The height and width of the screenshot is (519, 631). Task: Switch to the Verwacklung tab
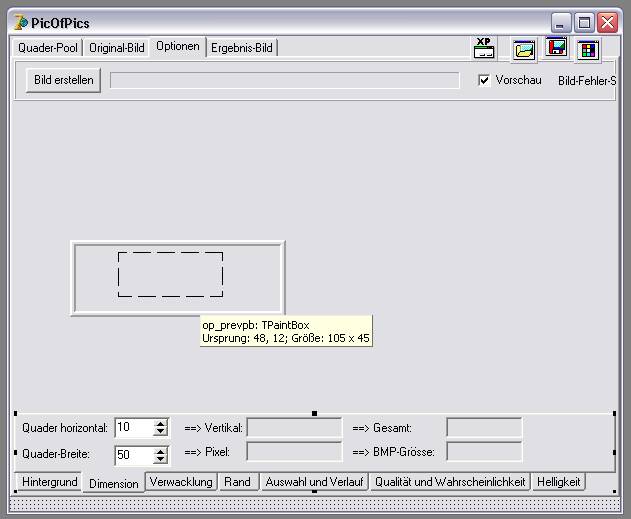tap(181, 482)
